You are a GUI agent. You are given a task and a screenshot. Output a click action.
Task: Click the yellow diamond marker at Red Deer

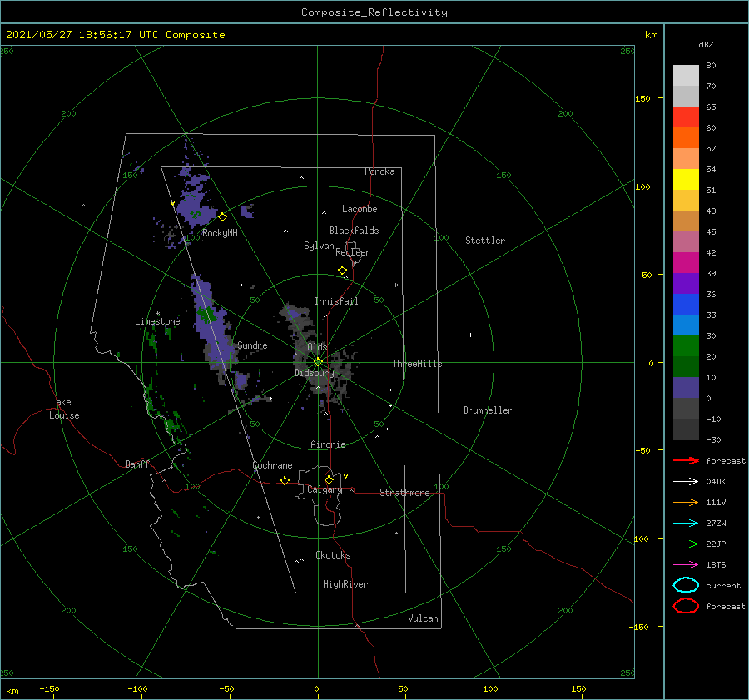click(x=343, y=271)
